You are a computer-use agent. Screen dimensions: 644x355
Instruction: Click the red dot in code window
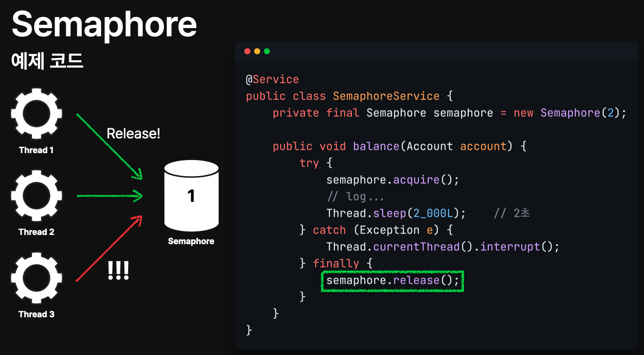point(247,51)
